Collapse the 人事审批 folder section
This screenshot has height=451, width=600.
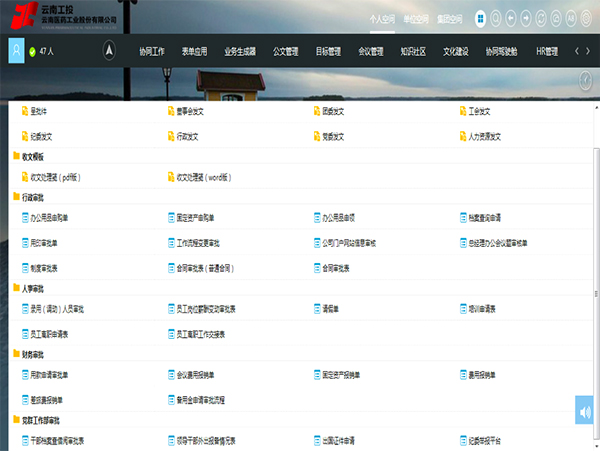(x=16, y=288)
